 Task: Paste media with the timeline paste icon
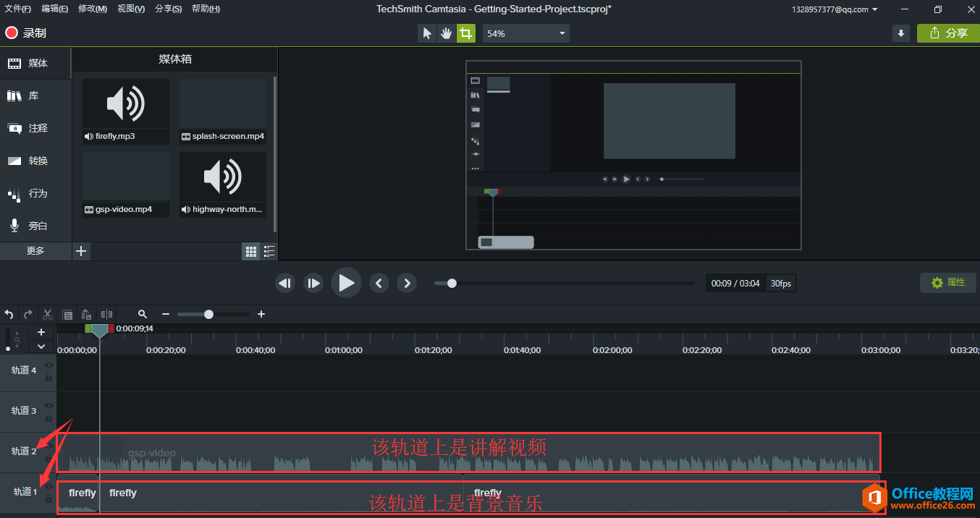pos(86,314)
